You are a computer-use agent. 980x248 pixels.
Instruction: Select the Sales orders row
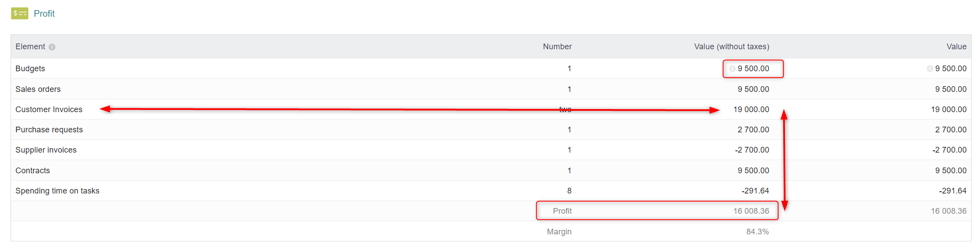pos(491,89)
